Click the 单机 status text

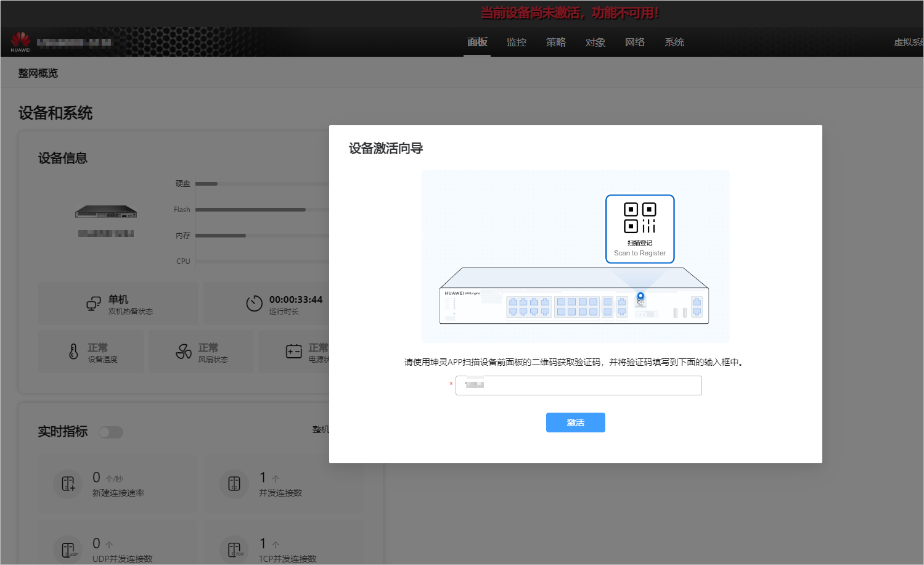[x=118, y=299]
